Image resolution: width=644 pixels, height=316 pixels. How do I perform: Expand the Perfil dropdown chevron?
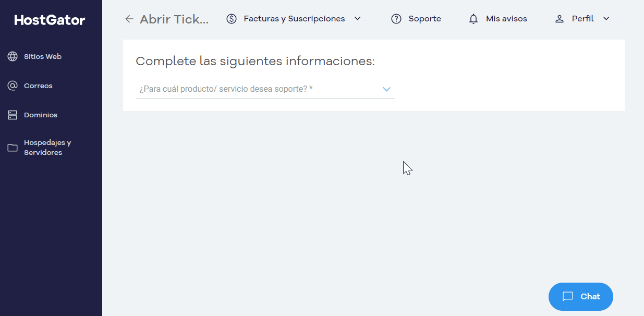(x=606, y=18)
